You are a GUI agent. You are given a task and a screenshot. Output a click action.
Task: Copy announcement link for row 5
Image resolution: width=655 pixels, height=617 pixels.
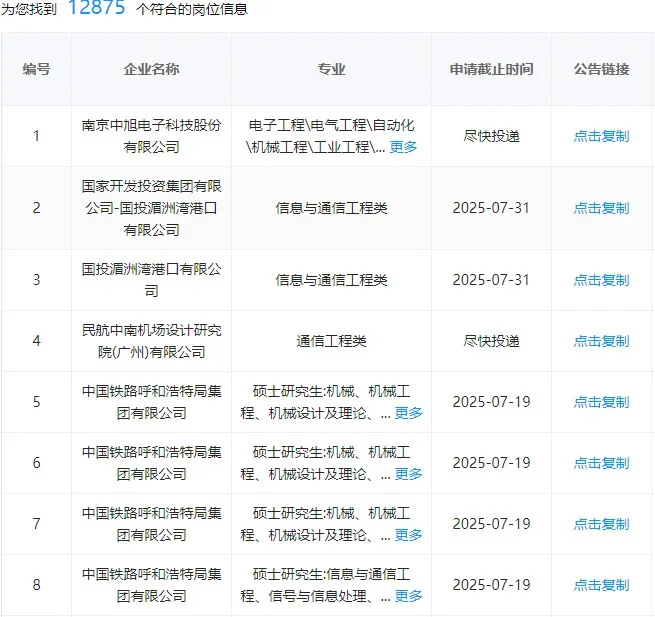[x=601, y=402]
